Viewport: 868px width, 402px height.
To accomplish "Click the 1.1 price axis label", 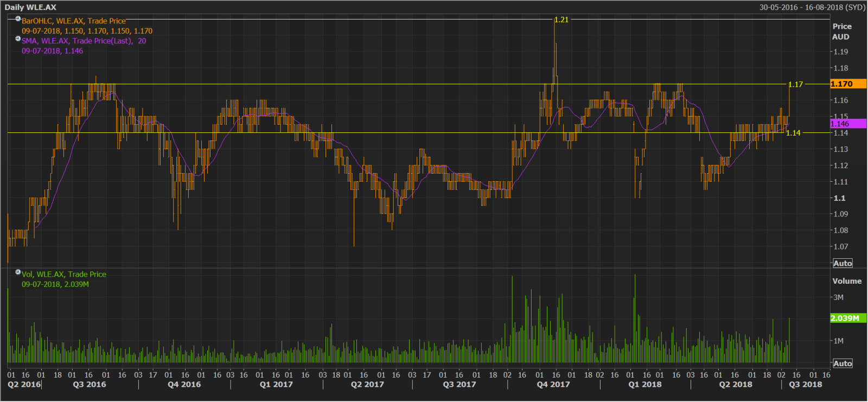I will (x=840, y=198).
